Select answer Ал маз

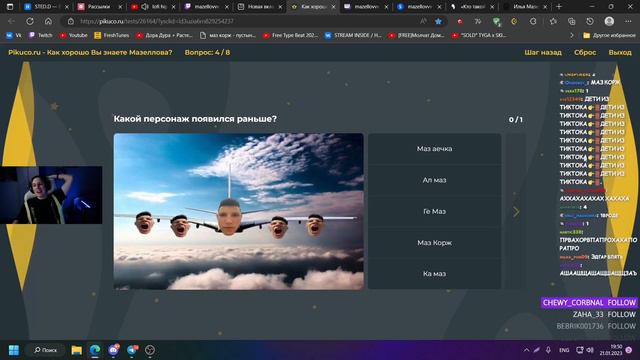[x=434, y=180]
